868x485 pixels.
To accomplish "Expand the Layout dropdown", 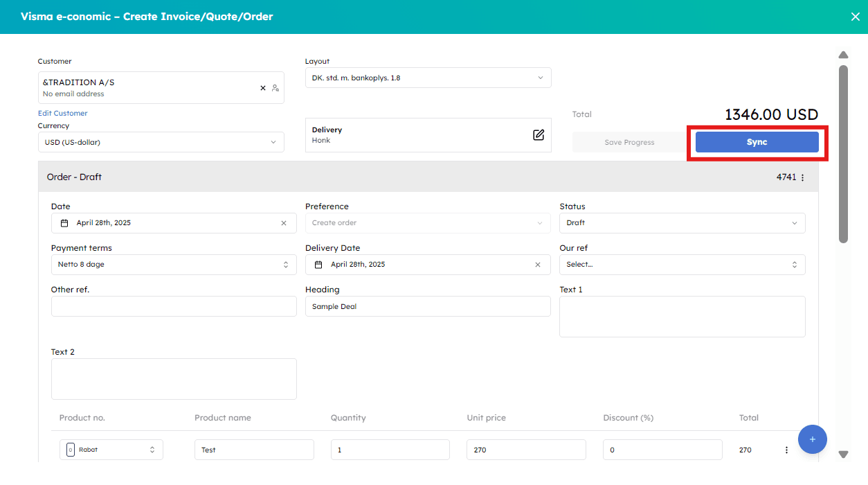I will pos(428,78).
